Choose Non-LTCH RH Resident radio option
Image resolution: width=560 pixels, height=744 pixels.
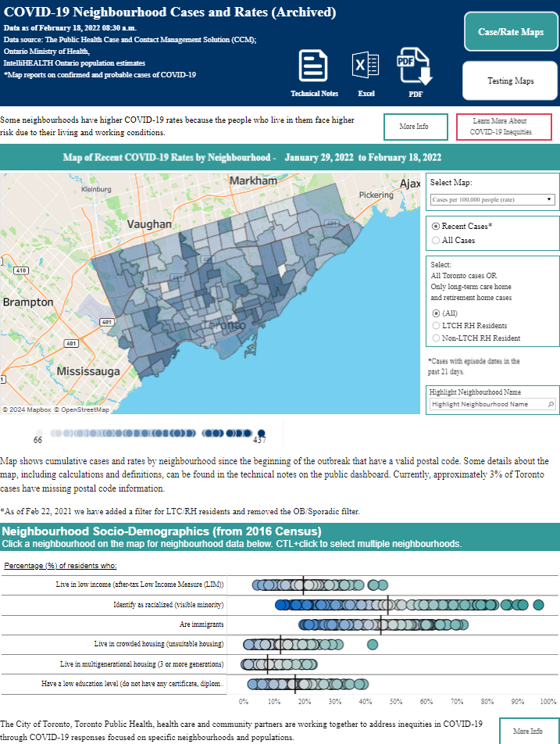pos(436,338)
